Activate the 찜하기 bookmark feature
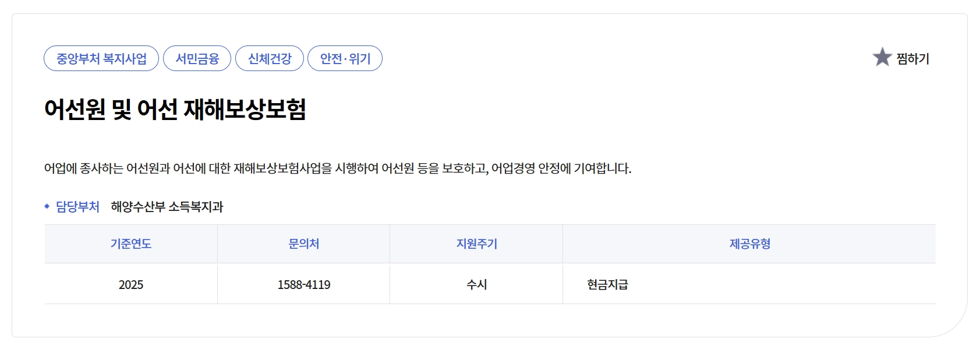The image size is (980, 349). [911, 58]
